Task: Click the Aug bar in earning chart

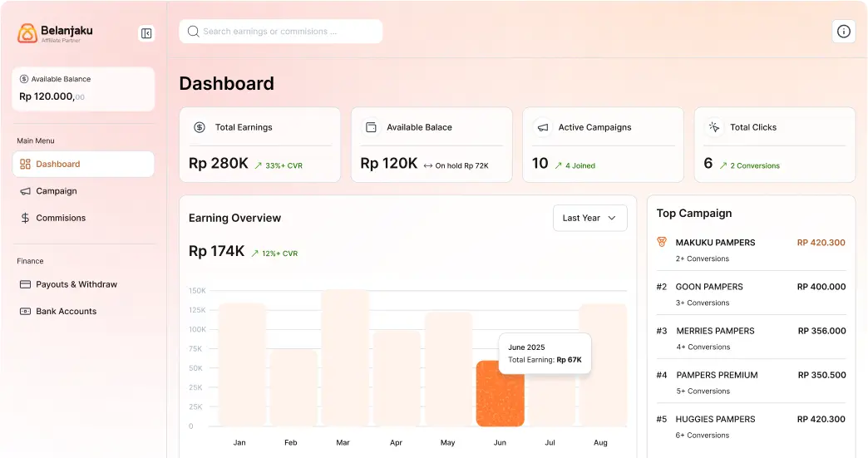Action: 603,365
